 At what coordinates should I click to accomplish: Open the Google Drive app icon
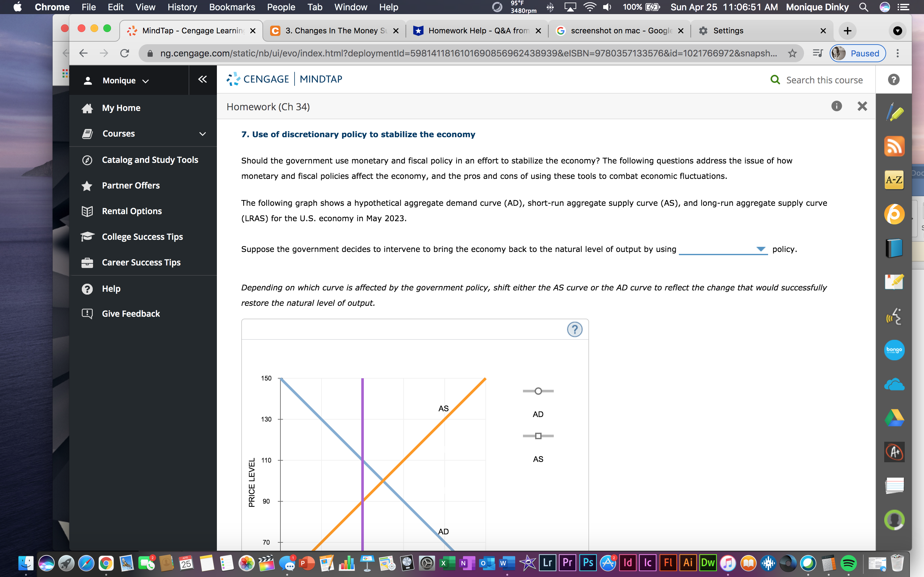(894, 418)
